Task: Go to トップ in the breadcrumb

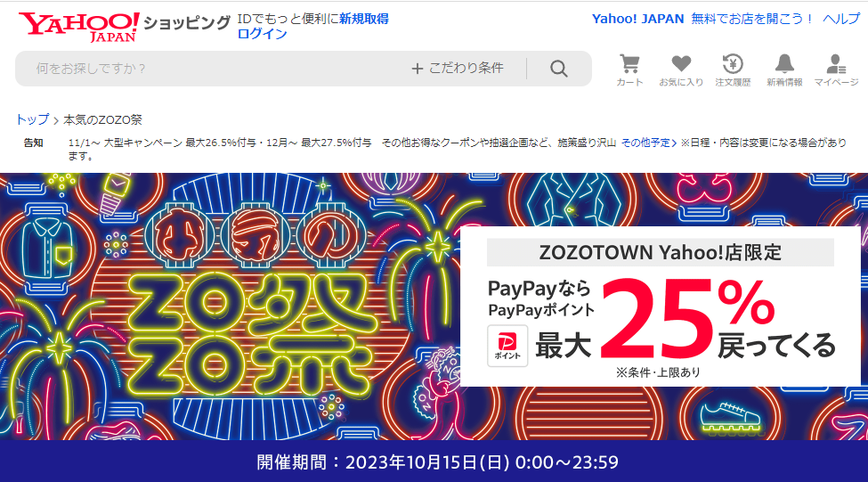Action: 32,119
